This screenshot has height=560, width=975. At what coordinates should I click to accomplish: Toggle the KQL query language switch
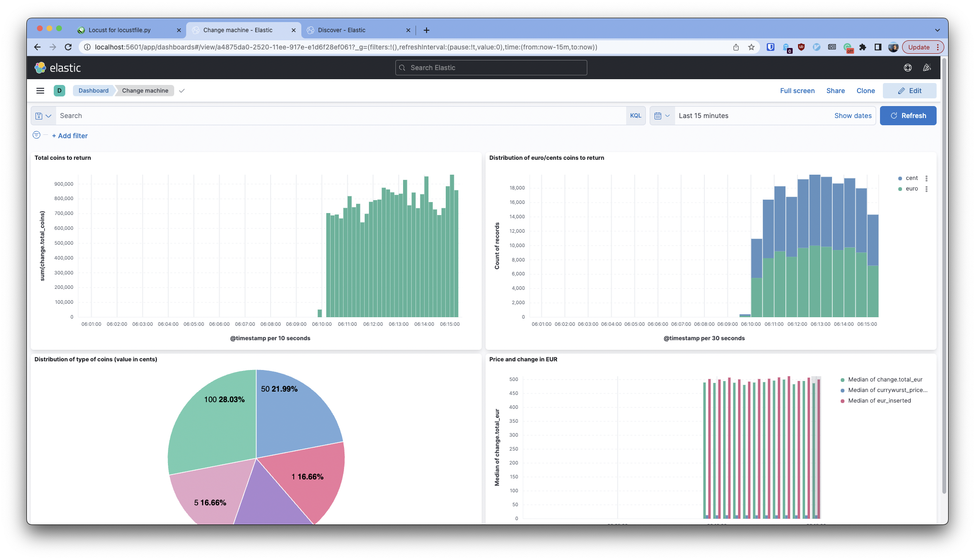point(636,116)
